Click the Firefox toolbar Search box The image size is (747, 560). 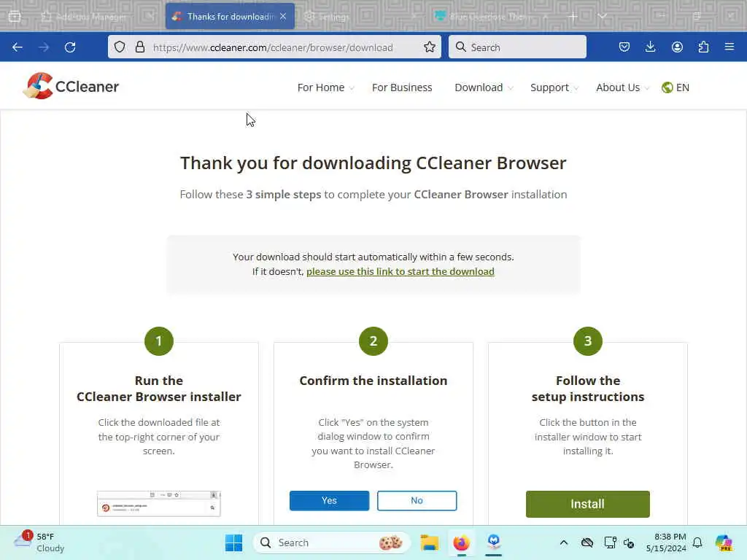517,47
